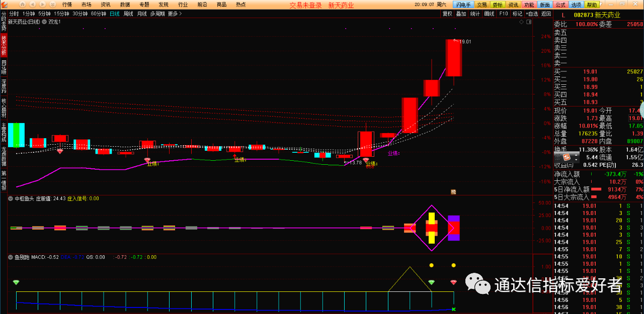
Task: Click the 公式 button
Action: click(560, 5)
